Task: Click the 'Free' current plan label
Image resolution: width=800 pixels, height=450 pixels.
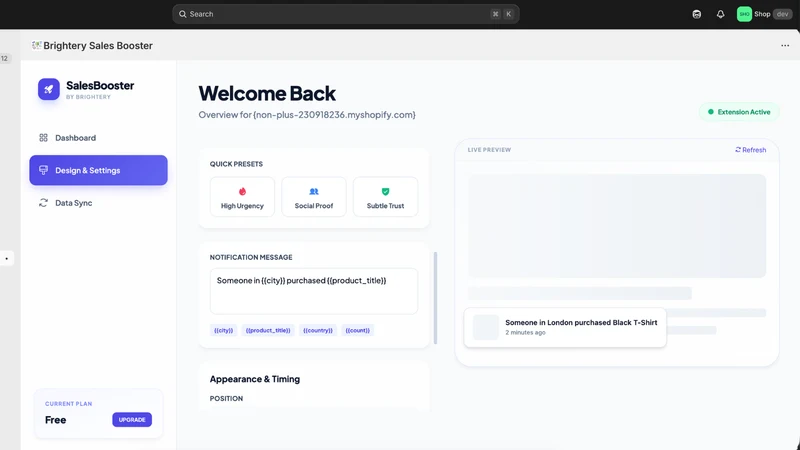Action: pyautogui.click(x=56, y=420)
